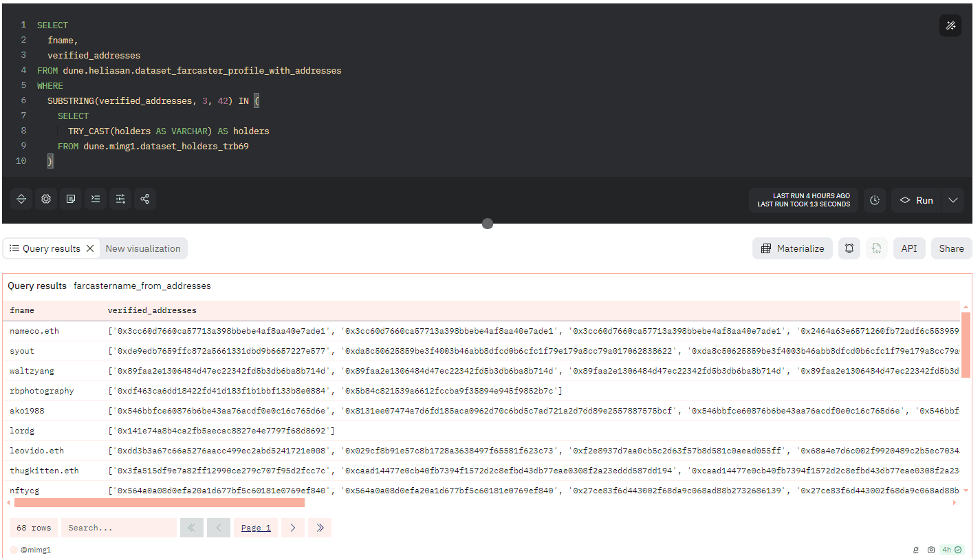Click the format query indent icon
The image size is (980, 558).
(96, 199)
